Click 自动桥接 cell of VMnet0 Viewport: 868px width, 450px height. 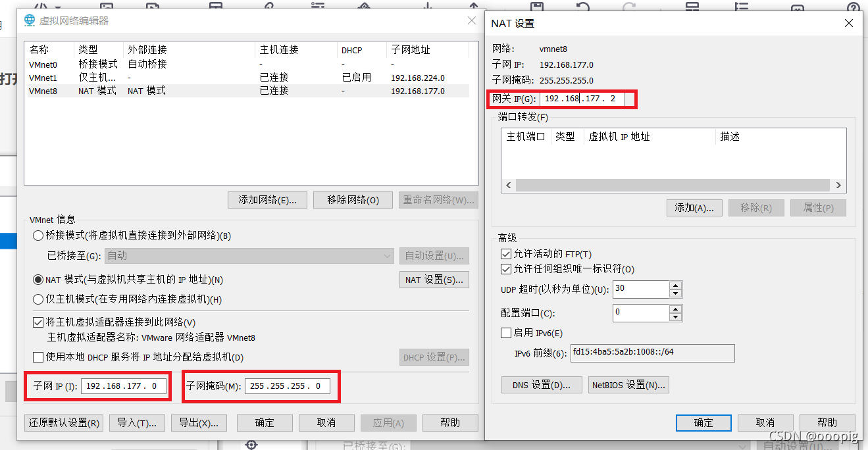(x=147, y=64)
